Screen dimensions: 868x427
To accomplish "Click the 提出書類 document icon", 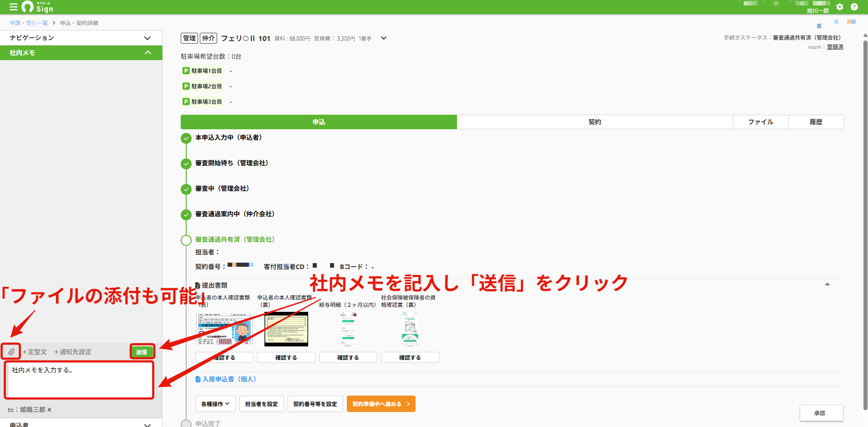I will pos(198,285).
